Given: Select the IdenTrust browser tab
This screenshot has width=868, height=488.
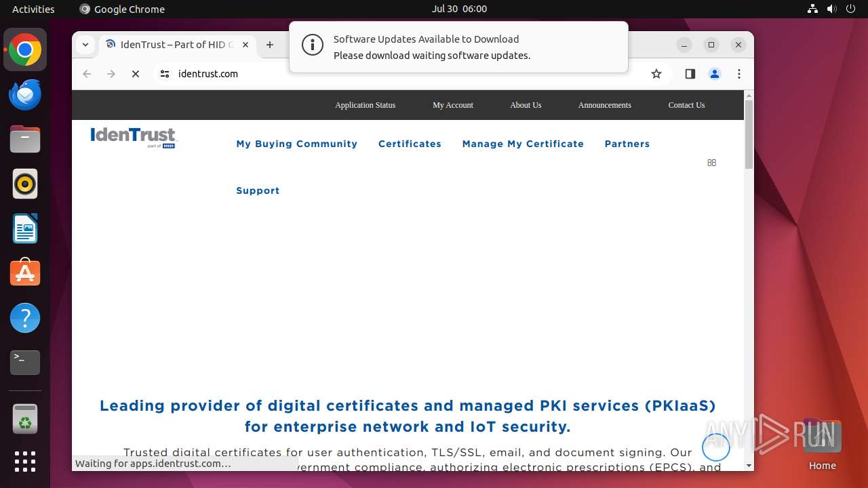Looking at the screenshot, I should pos(178,45).
